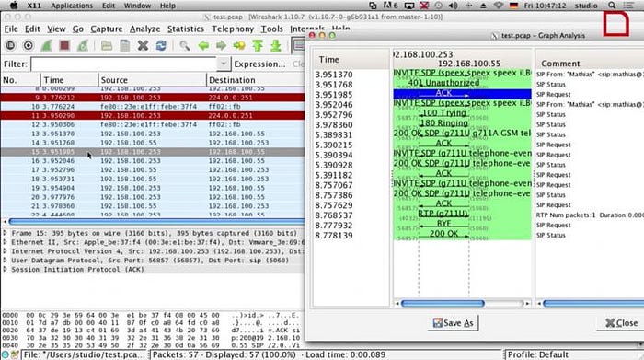644x360 pixels.
Task: Click graph flow horizontal scrollbar thumb
Action: click(443, 304)
